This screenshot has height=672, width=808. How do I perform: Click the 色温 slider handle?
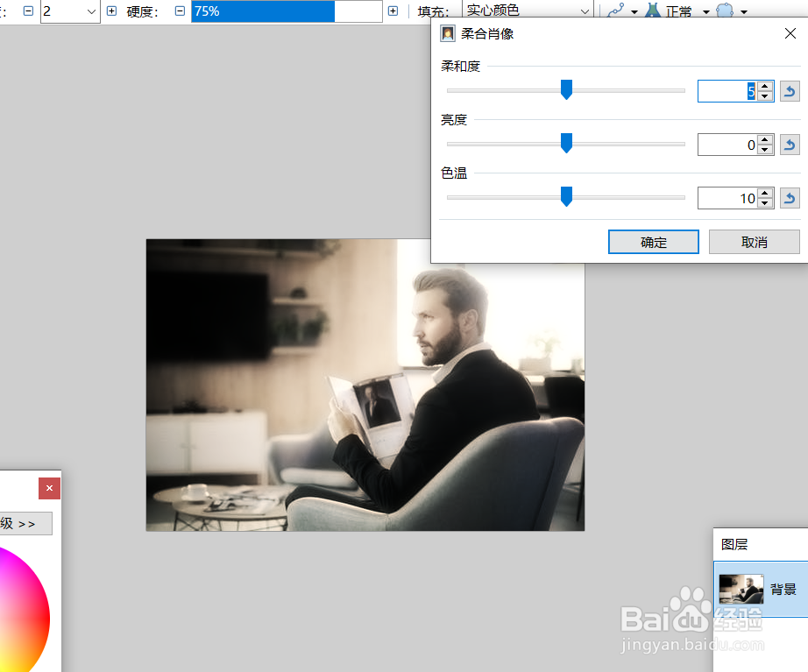[x=566, y=197]
